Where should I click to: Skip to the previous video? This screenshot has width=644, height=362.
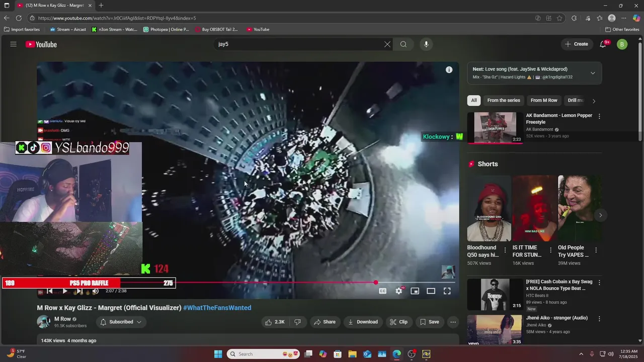pyautogui.click(x=49, y=291)
